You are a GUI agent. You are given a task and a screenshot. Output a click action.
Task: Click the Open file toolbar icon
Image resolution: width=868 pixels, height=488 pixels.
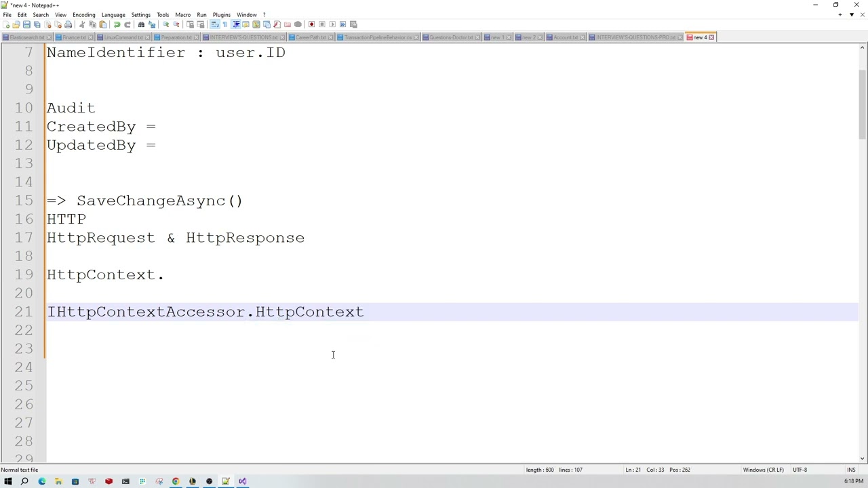(x=16, y=24)
